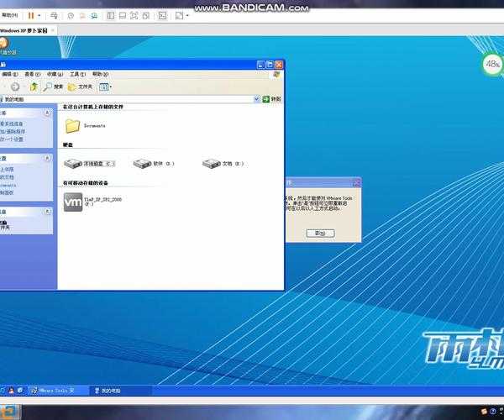Click the VMware pause button
This screenshot has height=420, width=504.
(31, 15)
